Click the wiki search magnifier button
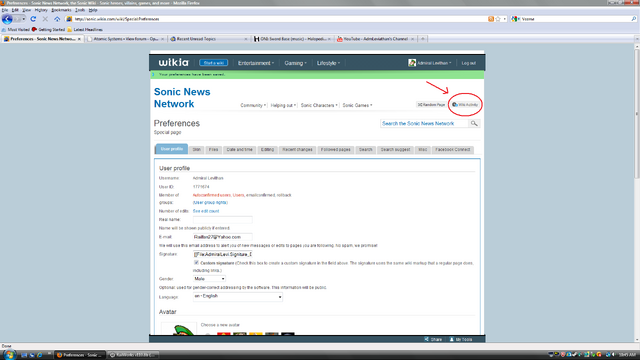 tap(474, 123)
